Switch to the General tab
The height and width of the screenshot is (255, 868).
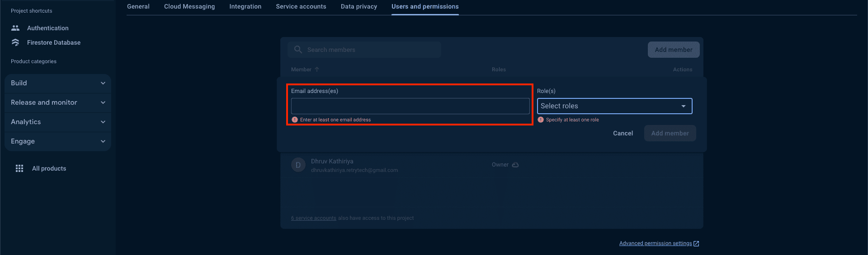pos(138,7)
